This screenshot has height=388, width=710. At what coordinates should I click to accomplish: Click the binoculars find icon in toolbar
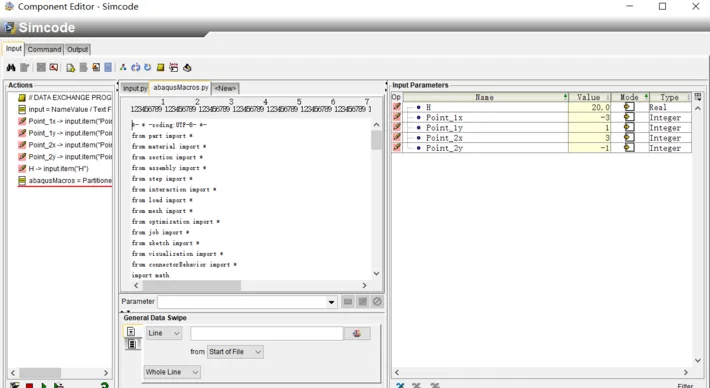point(11,67)
